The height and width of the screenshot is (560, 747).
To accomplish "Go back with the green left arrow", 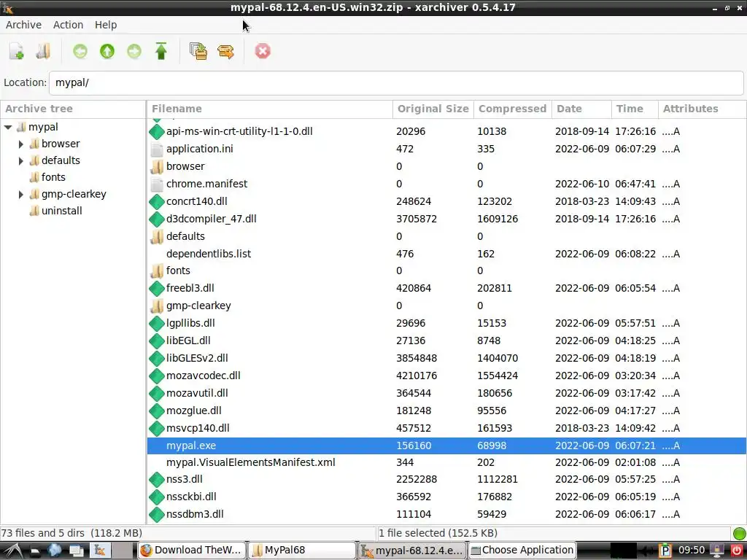I will pos(80,51).
